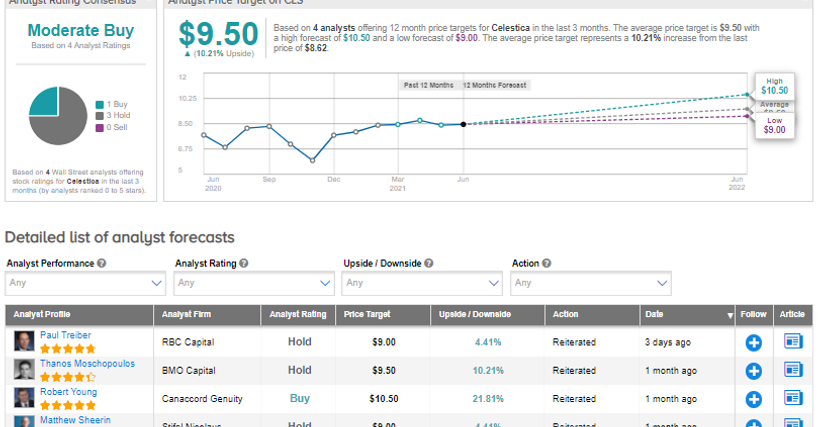The image size is (820, 427).
Task: Sort by Analyst Profile column header
Action: coord(42,314)
